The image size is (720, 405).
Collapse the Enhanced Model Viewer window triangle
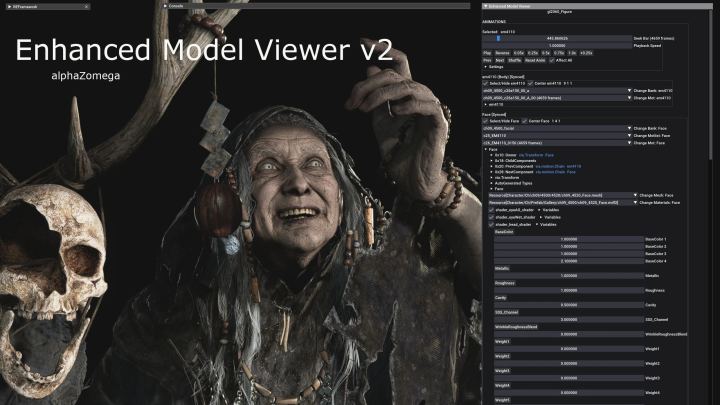click(x=485, y=6)
